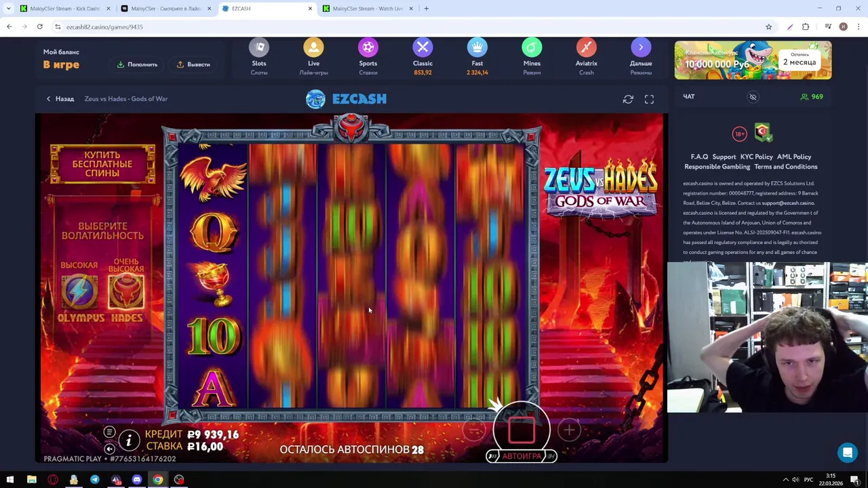Go back using the Назад link

[60, 99]
